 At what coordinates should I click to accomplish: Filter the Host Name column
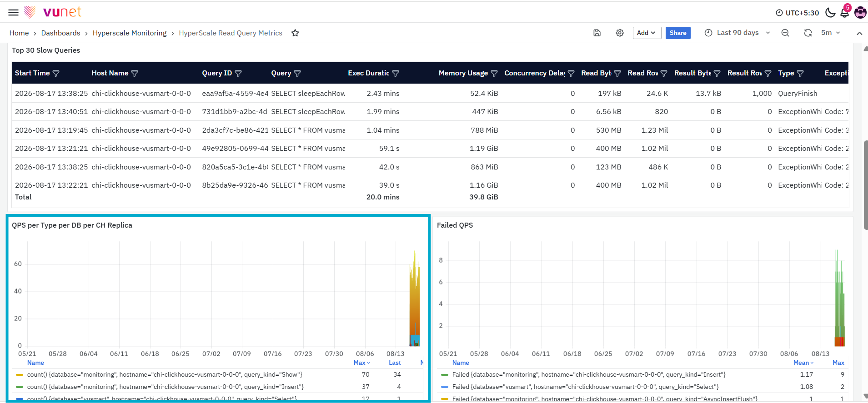[135, 73]
